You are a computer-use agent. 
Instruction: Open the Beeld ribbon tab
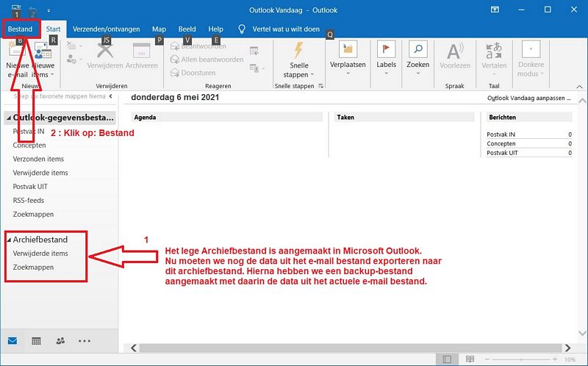pyautogui.click(x=187, y=29)
